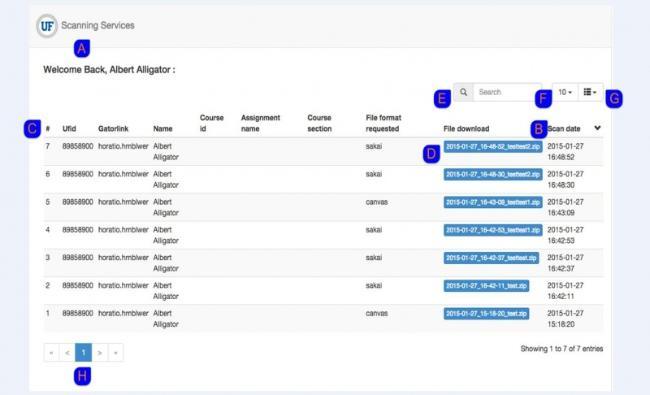The width and height of the screenshot is (650, 395).
Task: Sort by the Ufid column header
Action: [x=69, y=128]
